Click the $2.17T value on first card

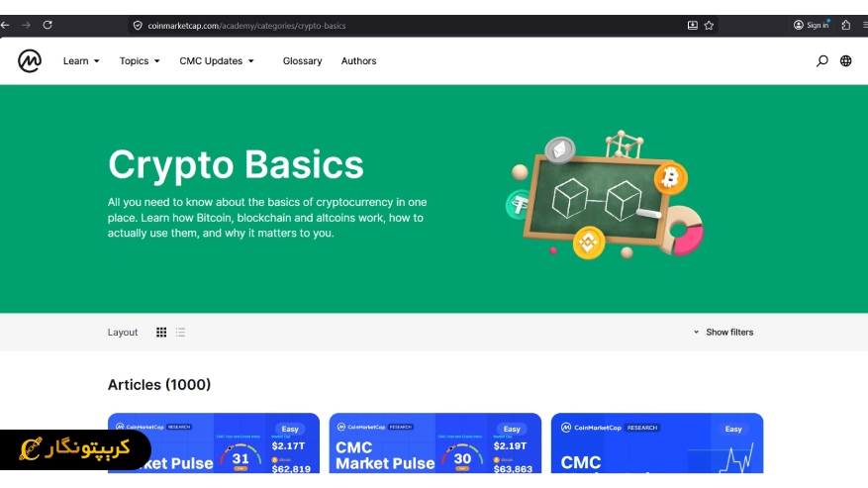(288, 445)
